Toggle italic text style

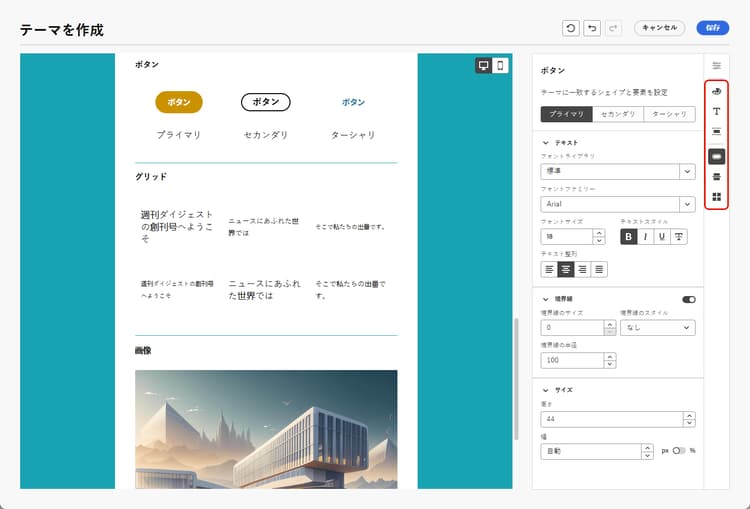point(645,236)
